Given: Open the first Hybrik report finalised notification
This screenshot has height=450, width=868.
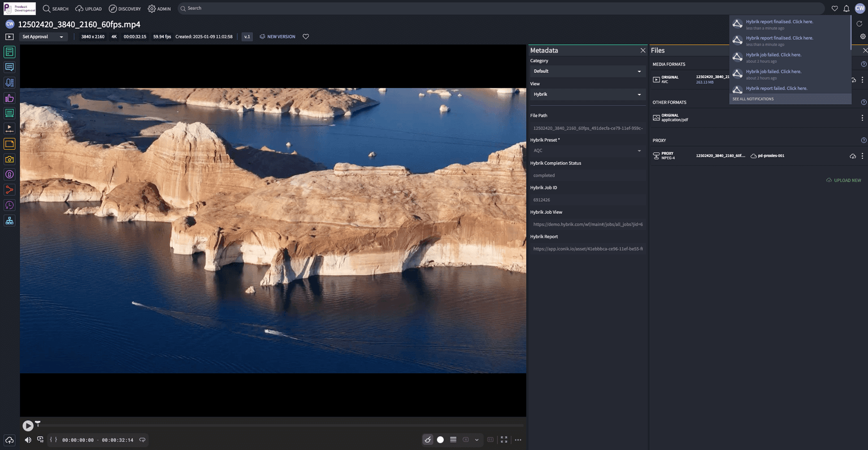Looking at the screenshot, I should pyautogui.click(x=779, y=21).
